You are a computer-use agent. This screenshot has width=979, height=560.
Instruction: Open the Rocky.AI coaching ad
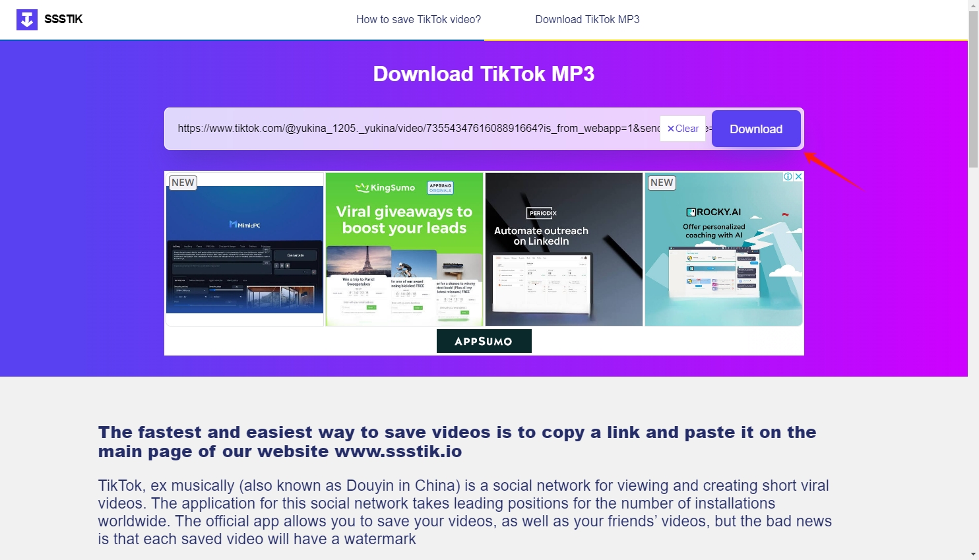pyautogui.click(x=724, y=249)
